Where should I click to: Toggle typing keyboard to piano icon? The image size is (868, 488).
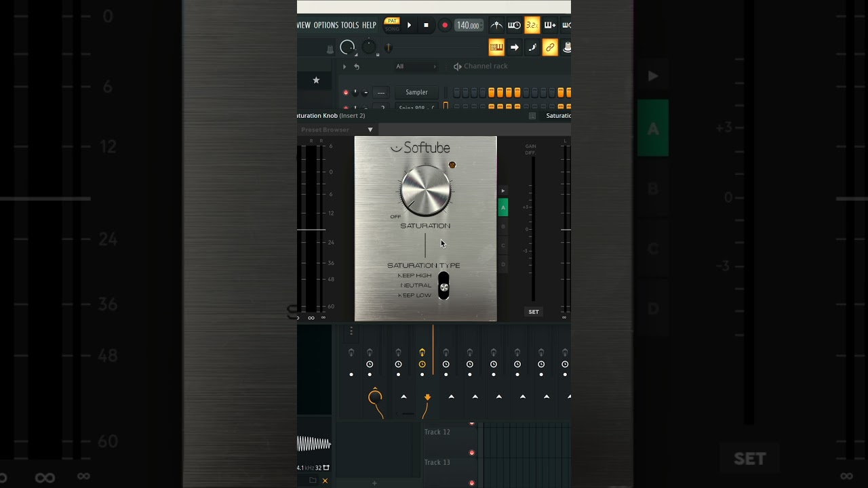pos(496,47)
